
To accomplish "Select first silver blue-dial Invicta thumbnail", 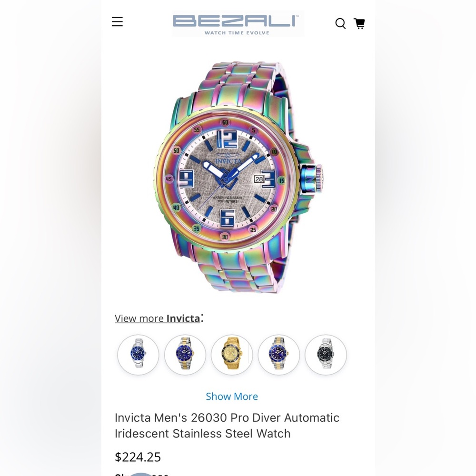I will point(138,354).
